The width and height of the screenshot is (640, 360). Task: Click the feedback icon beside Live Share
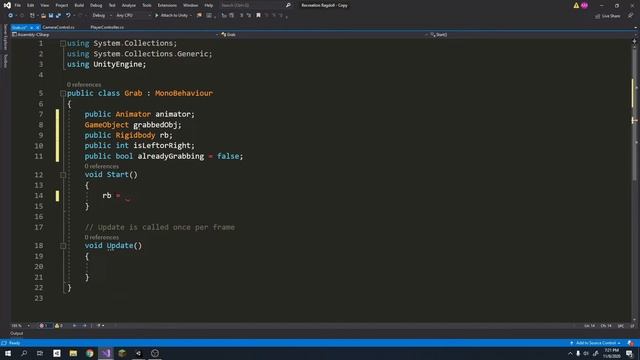point(630,16)
